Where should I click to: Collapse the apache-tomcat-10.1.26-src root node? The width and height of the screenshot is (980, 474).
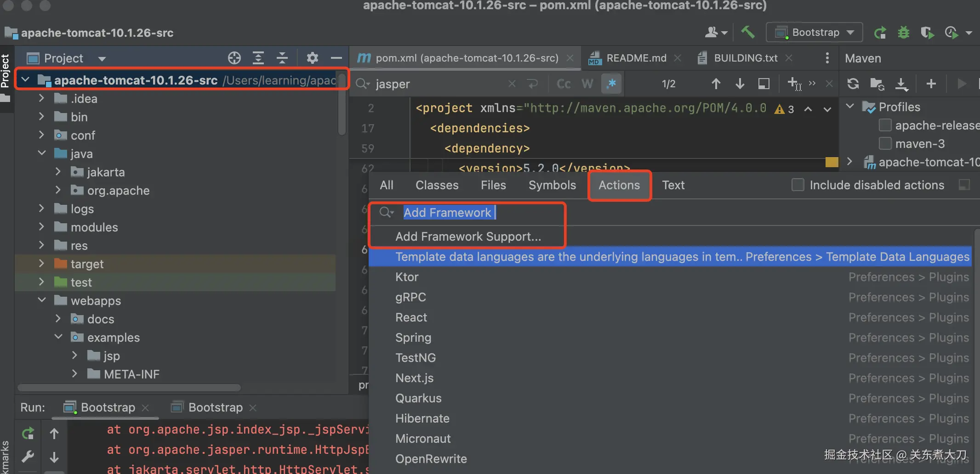(26, 80)
